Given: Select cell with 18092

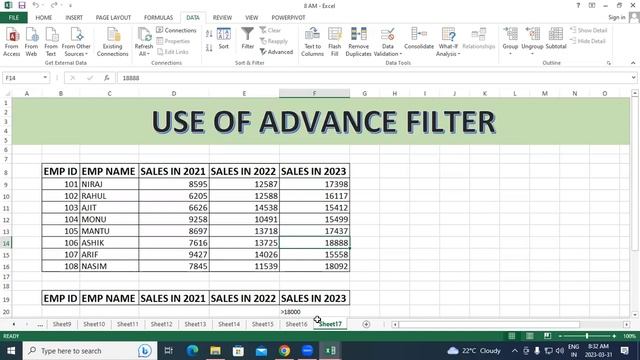Looking at the screenshot, I should click(314, 266).
